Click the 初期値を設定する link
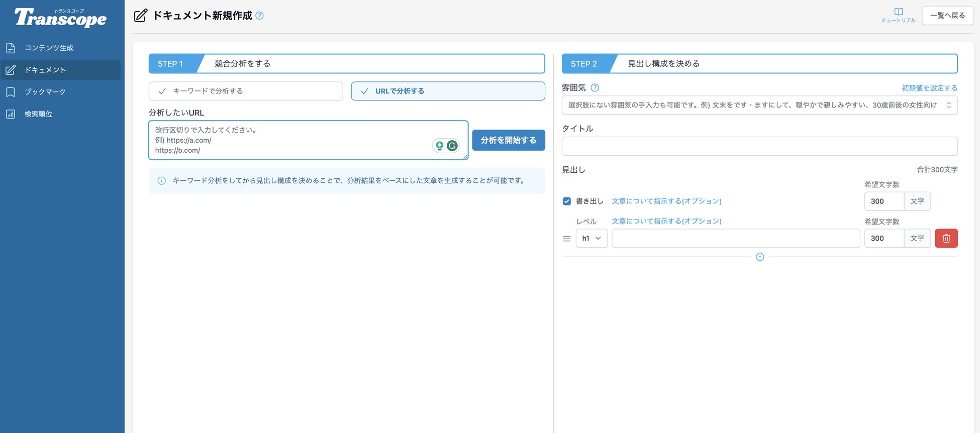 pyautogui.click(x=930, y=88)
